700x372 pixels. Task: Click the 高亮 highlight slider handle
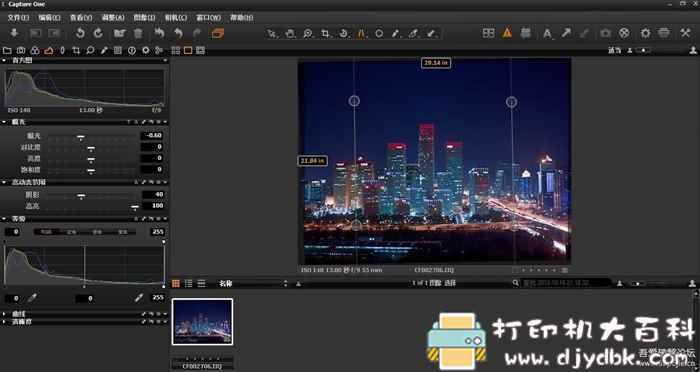tap(134, 207)
